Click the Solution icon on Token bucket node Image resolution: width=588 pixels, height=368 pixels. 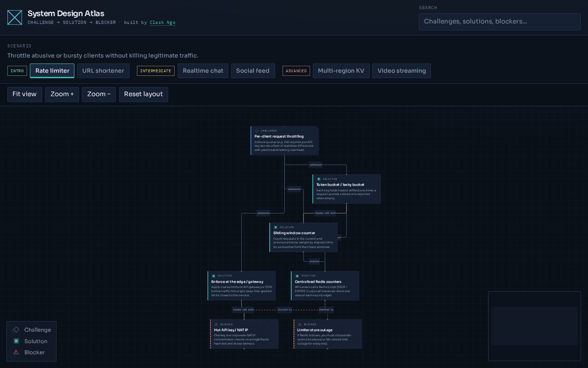pyautogui.click(x=319, y=179)
